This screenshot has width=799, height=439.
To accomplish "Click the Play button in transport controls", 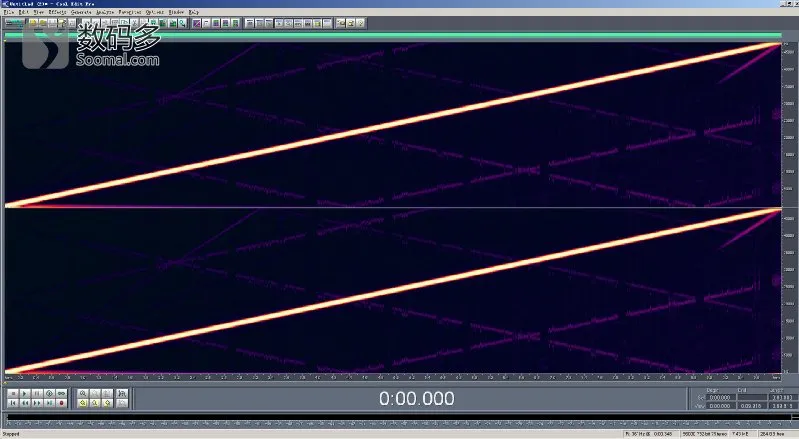I will click(25, 394).
